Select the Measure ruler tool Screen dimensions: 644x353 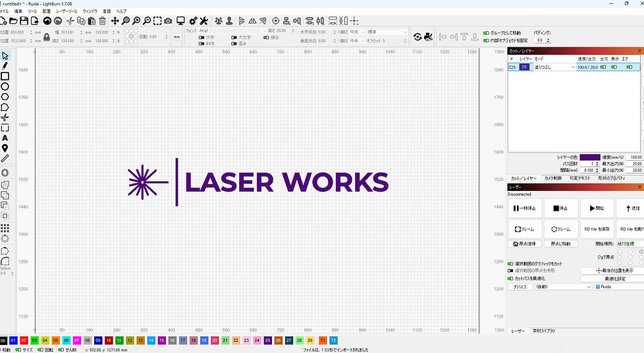pyautogui.click(x=5, y=158)
